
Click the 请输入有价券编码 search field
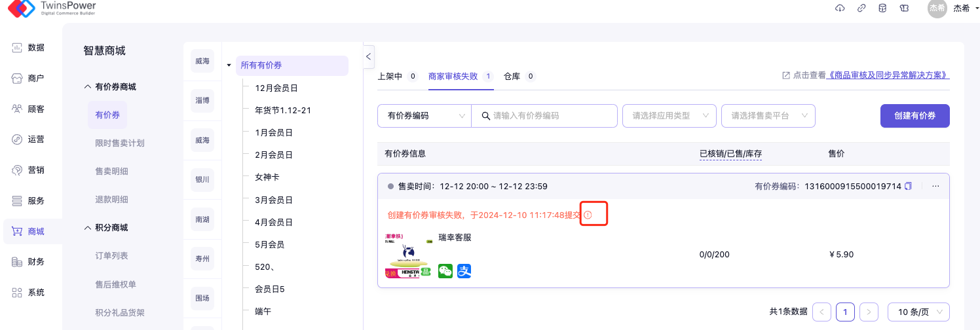click(550, 116)
